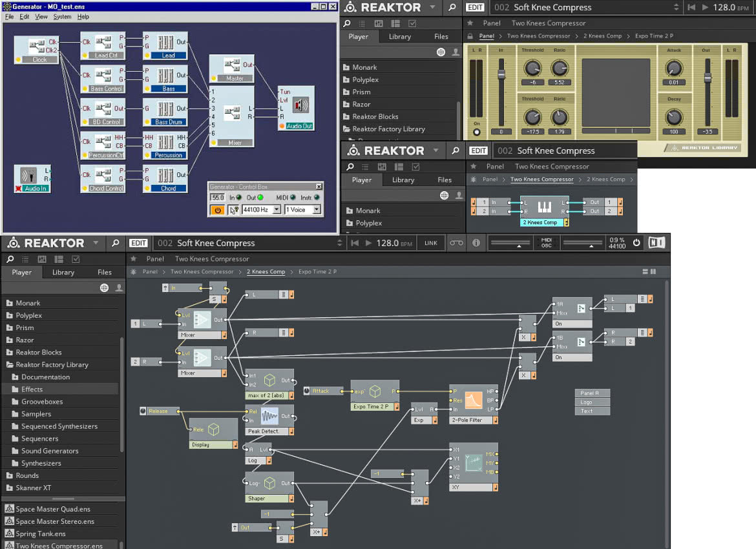Click the NI logo in bottom Reaktor toolbar
This screenshot has width=756, height=549.
pyautogui.click(x=656, y=242)
